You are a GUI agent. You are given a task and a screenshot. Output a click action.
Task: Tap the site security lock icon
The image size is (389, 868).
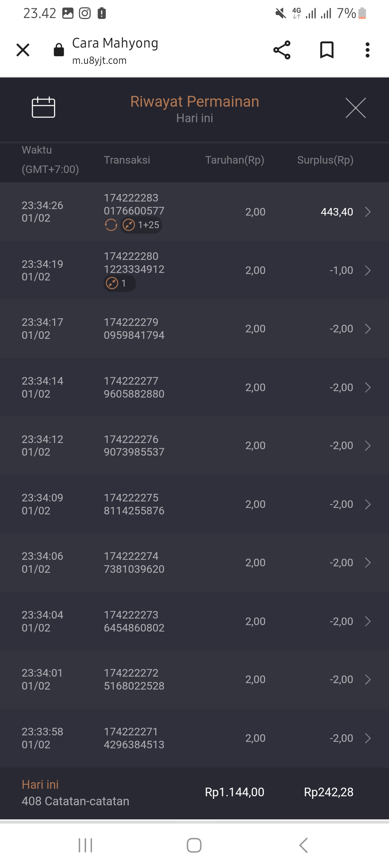click(59, 50)
